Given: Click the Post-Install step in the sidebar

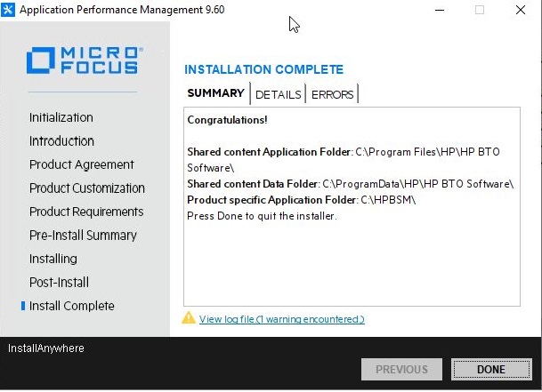Looking at the screenshot, I should click(x=59, y=282).
